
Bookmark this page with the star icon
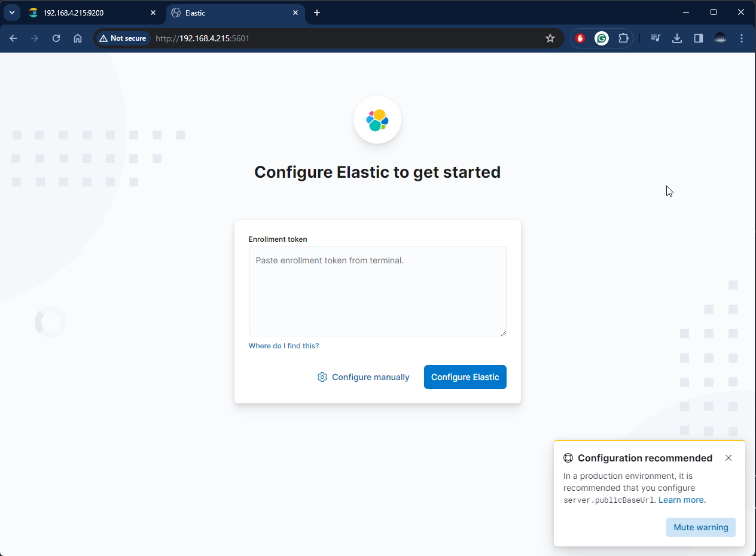550,38
